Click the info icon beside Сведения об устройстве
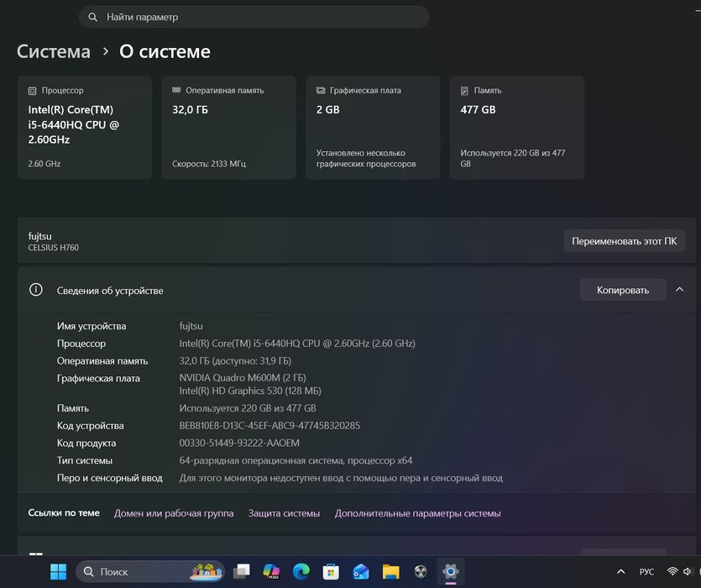The image size is (701, 588). (36, 290)
